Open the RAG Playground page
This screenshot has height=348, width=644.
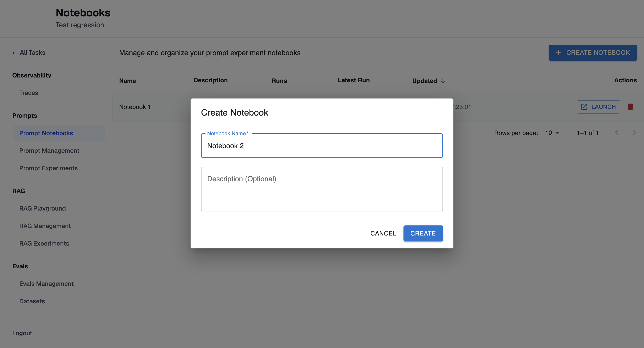pos(42,208)
